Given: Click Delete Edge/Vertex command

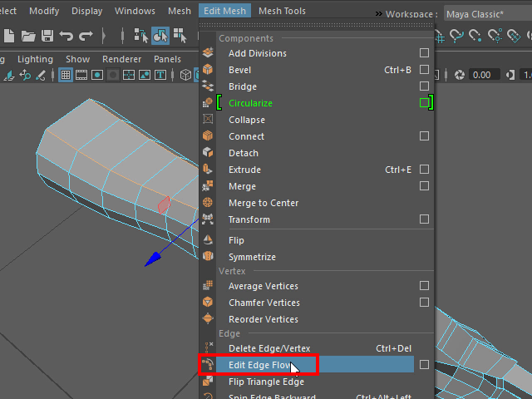Looking at the screenshot, I should tap(269, 348).
